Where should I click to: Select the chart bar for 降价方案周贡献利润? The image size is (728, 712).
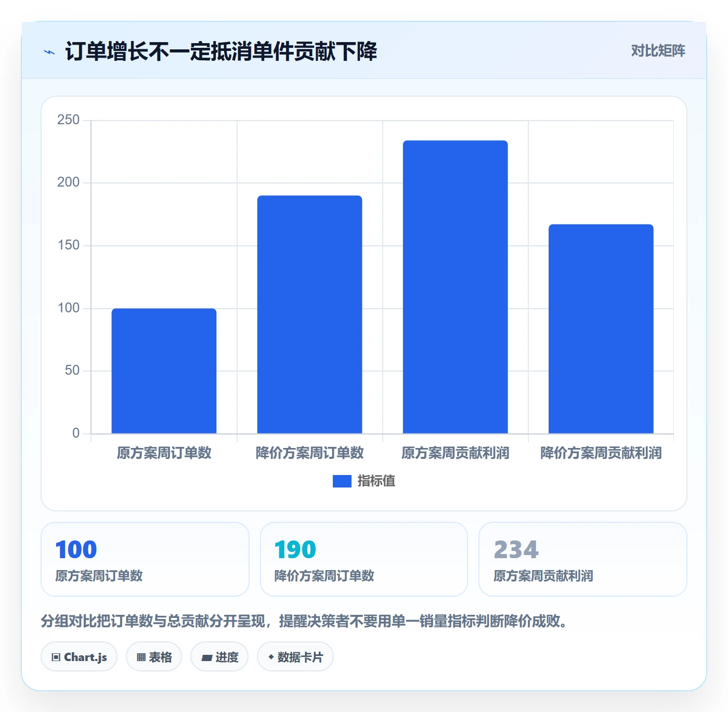601,329
